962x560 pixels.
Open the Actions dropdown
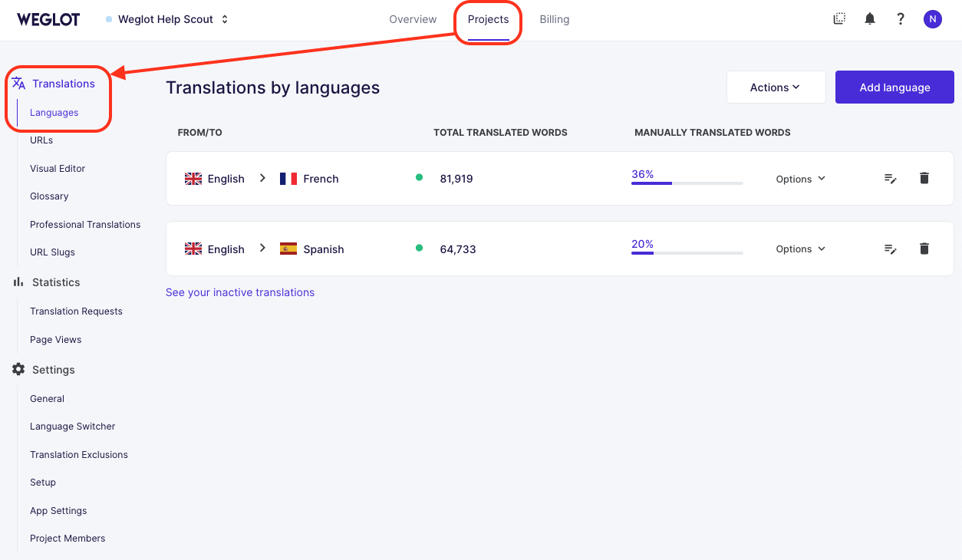click(x=776, y=87)
